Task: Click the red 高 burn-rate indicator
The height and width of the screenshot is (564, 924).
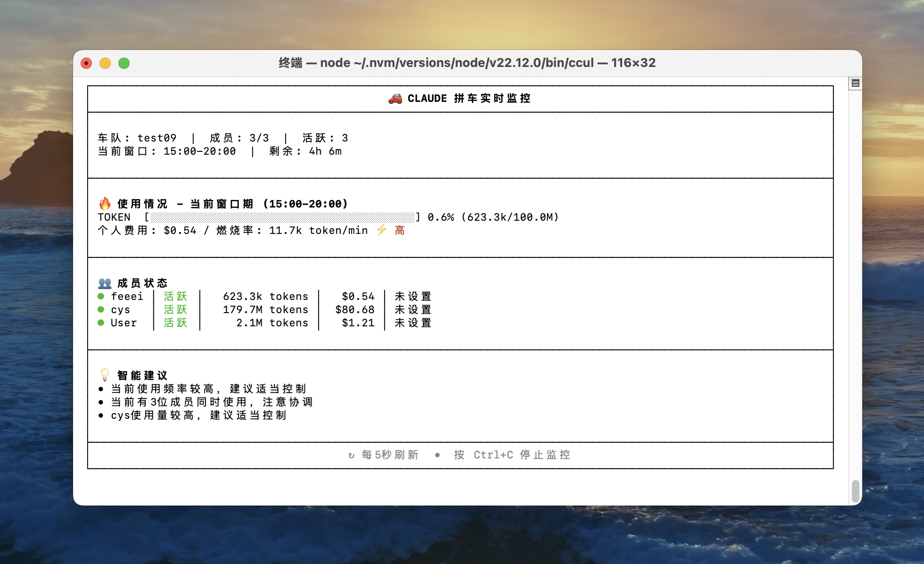Action: tap(400, 230)
